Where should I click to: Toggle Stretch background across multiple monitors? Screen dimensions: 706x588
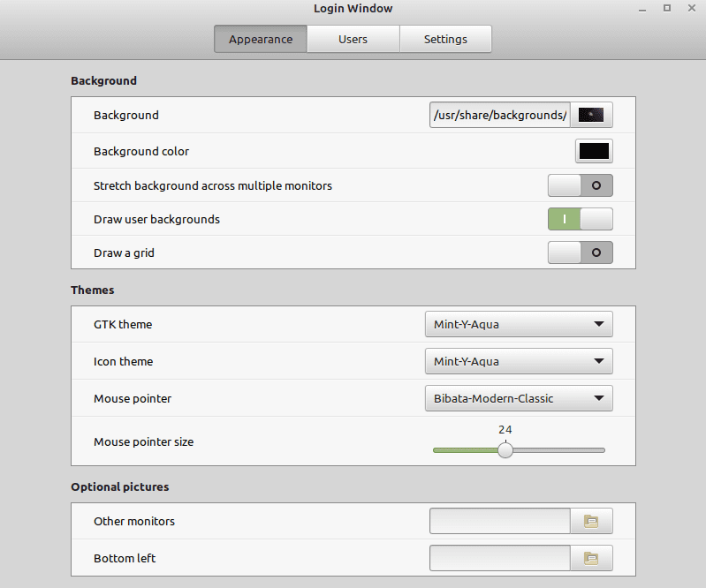pos(581,185)
